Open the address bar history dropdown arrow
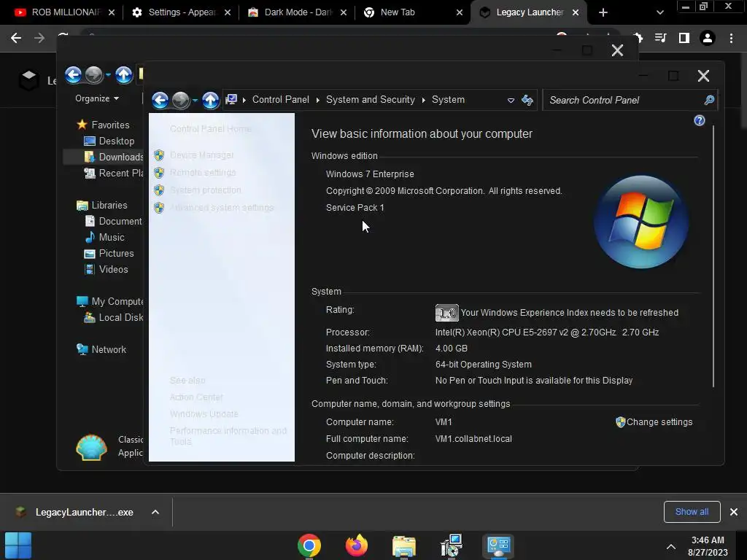Image resolution: width=747 pixels, height=560 pixels. point(511,101)
